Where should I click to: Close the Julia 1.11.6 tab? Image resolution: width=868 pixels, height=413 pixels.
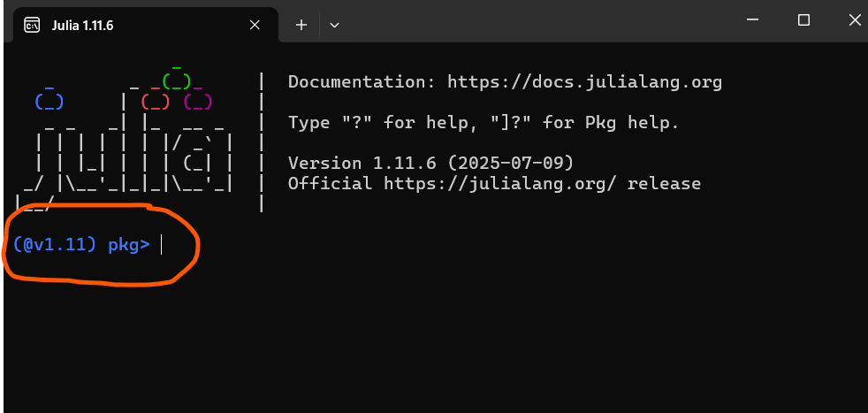(x=255, y=25)
